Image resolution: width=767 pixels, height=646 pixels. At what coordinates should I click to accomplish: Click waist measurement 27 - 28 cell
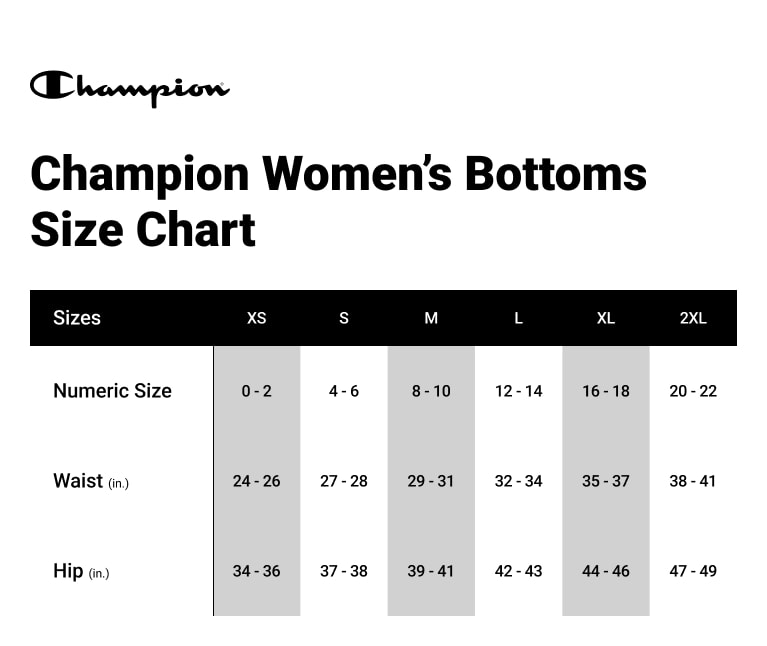pyautogui.click(x=344, y=481)
